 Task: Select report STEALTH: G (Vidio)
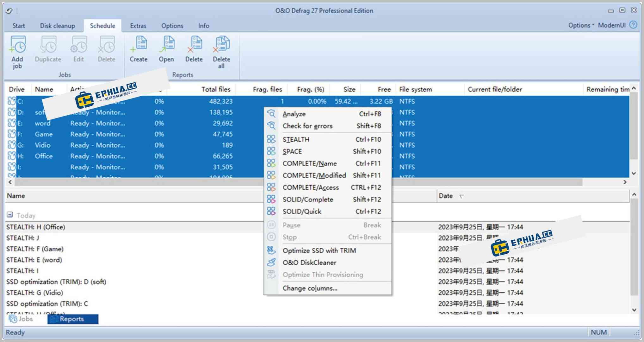[35, 293]
